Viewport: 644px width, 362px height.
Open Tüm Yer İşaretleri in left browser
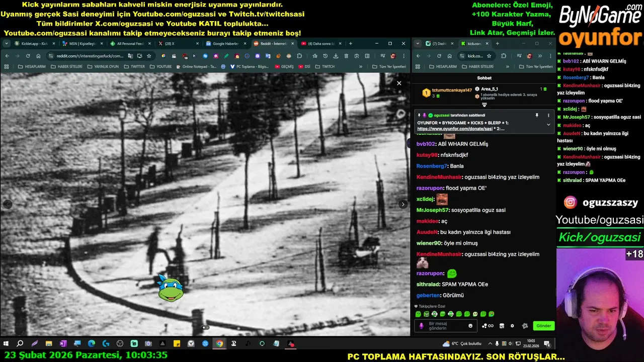pos(389,66)
